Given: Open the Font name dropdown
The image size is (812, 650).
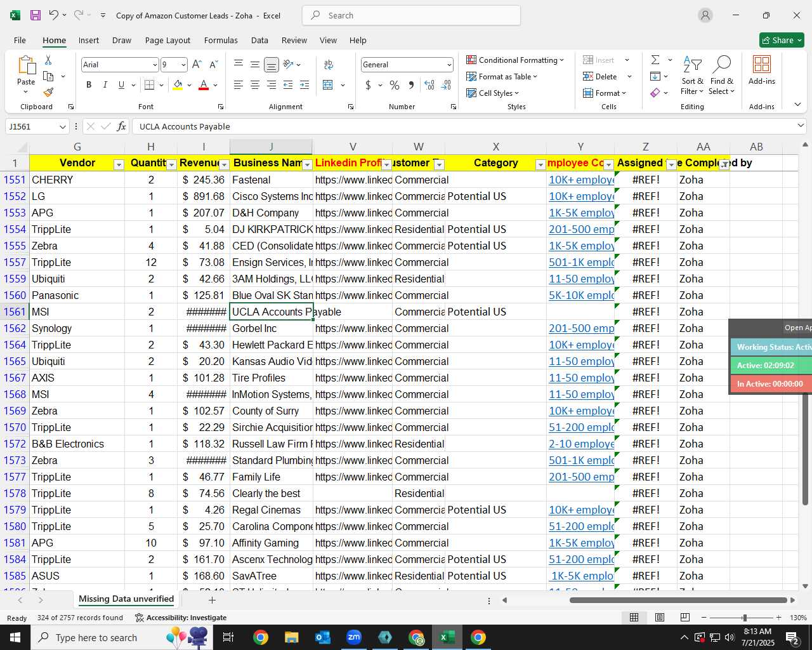Looking at the screenshot, I should point(154,65).
